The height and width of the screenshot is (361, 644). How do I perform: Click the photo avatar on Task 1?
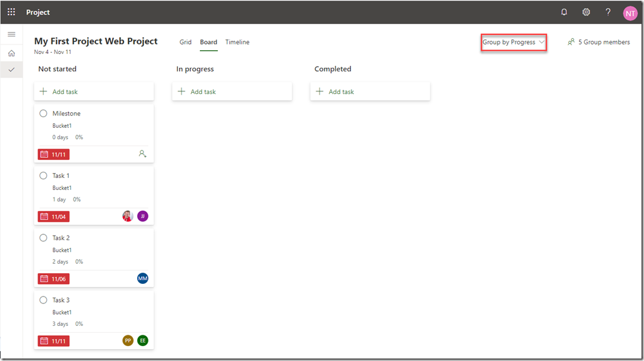point(128,216)
